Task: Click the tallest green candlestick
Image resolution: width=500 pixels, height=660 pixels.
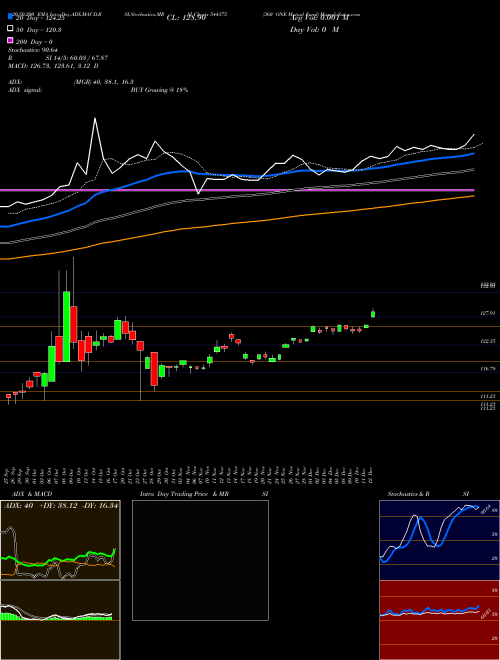Action: (x=66, y=326)
